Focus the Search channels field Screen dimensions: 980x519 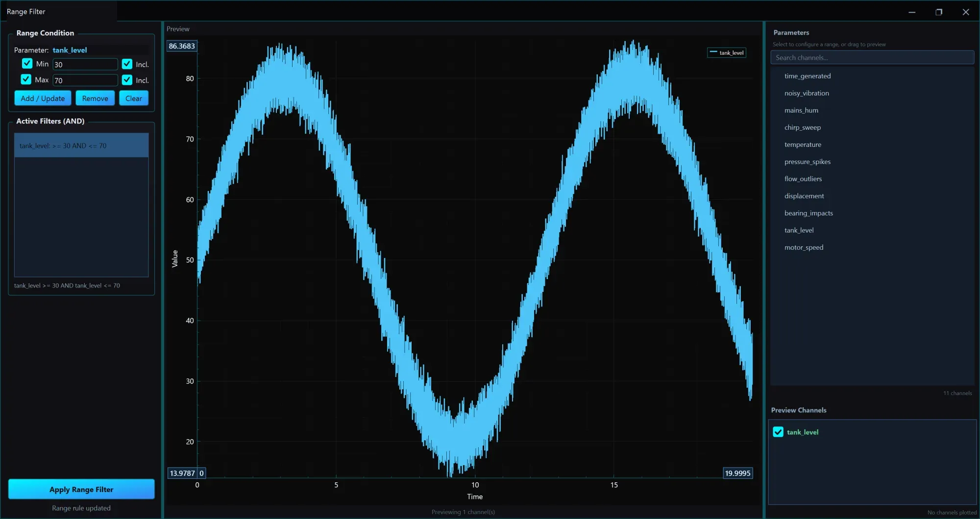[x=872, y=58]
